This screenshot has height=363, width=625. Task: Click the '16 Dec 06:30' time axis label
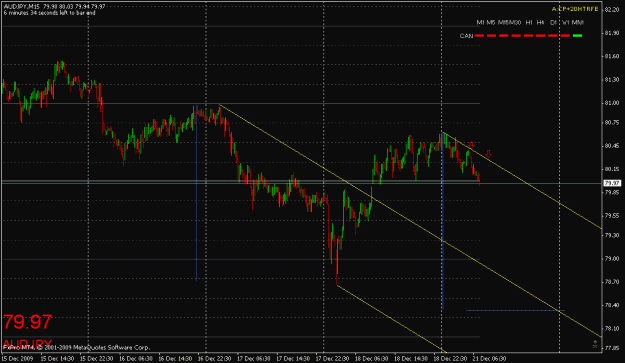pyautogui.click(x=136, y=359)
